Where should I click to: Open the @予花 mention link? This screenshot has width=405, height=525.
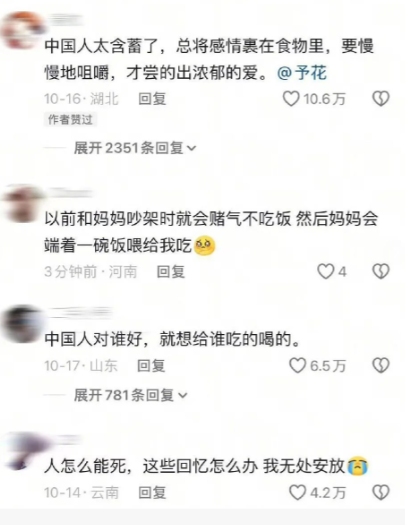pos(302,72)
